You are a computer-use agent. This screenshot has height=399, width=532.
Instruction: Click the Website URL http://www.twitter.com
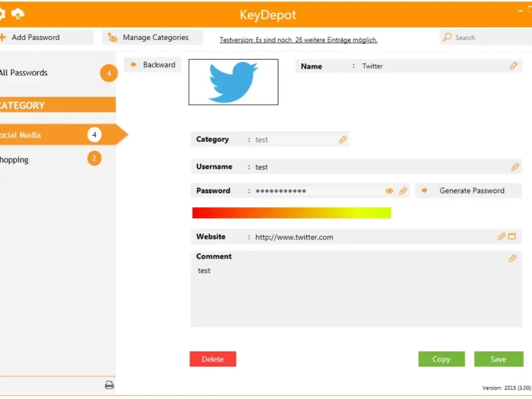coord(294,237)
